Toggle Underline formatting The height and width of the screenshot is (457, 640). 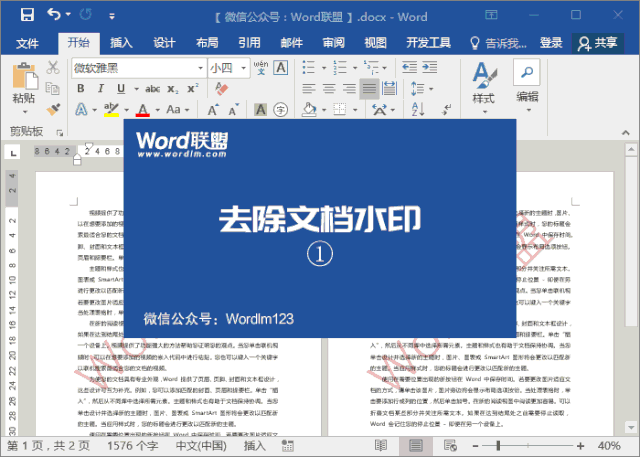tap(121, 89)
